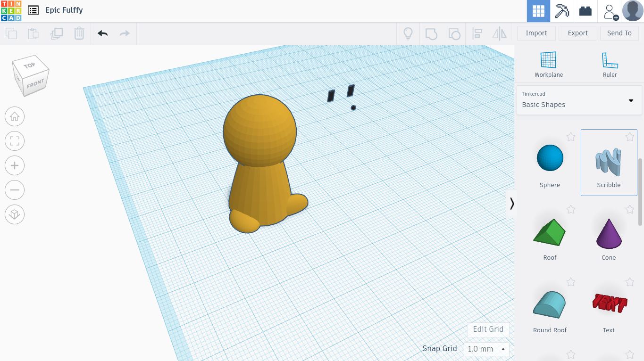The height and width of the screenshot is (361, 644).
Task: Switch to 3D design grid view
Action: 538,11
